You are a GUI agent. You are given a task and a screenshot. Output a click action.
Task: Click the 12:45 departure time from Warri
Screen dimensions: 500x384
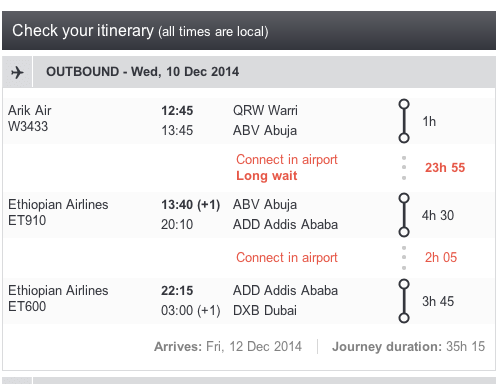tap(177, 111)
